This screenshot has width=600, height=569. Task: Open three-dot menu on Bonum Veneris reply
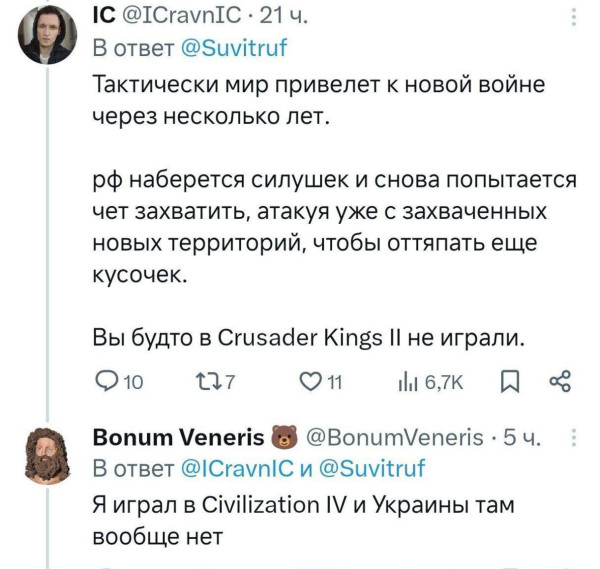(x=574, y=437)
